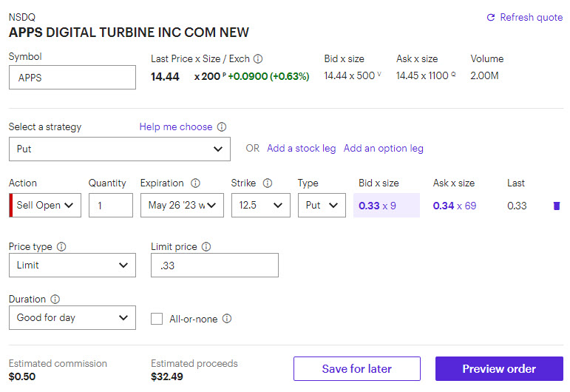Click the Expiration info icon

pyautogui.click(x=195, y=183)
